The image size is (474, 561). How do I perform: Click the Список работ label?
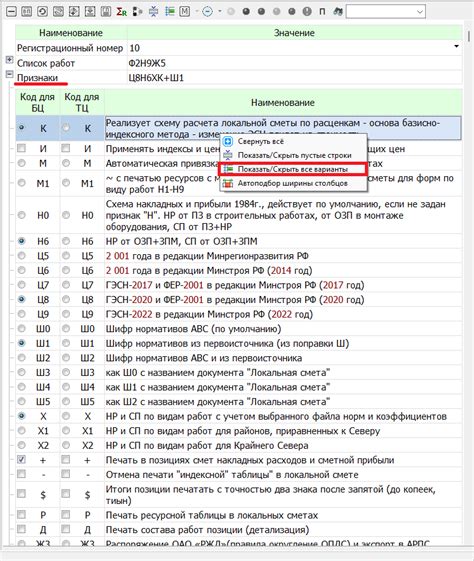click(x=46, y=63)
